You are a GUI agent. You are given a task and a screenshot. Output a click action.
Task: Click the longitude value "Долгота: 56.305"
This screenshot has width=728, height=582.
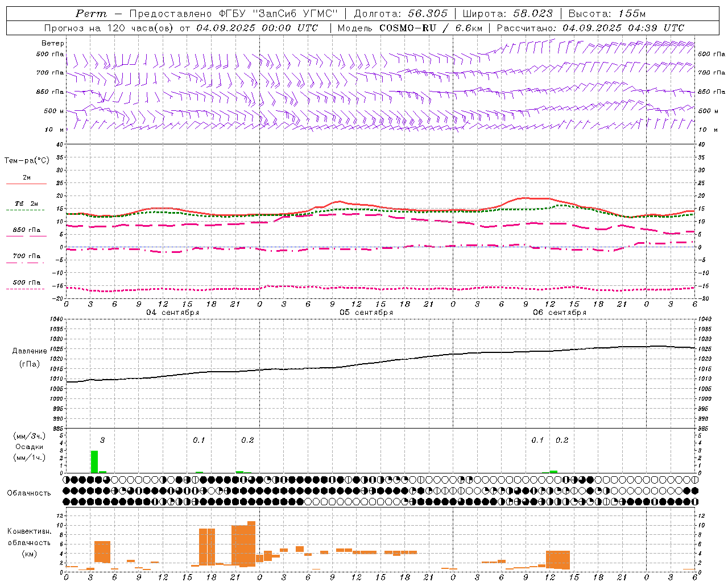coord(400,14)
